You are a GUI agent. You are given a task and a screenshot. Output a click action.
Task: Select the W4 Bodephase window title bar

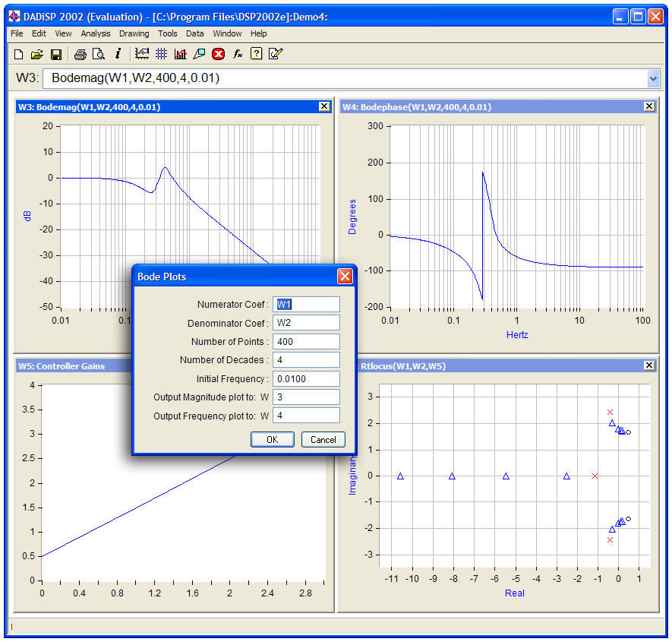pos(498,107)
